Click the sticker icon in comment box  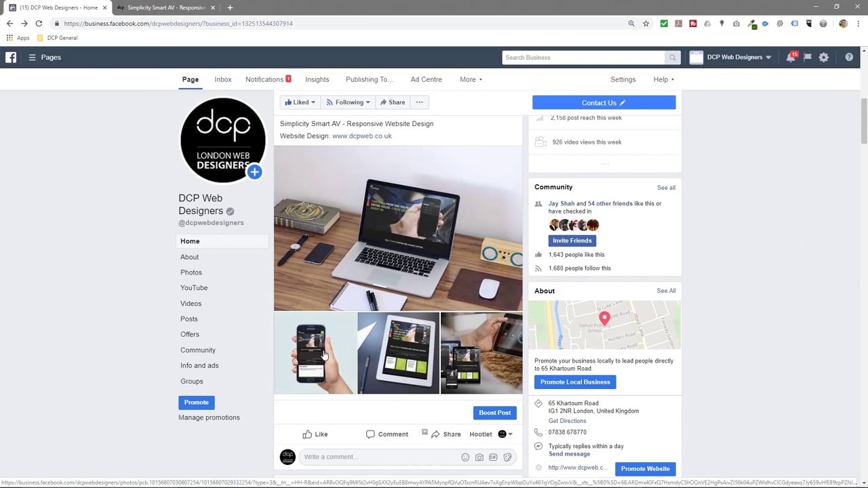click(x=507, y=457)
